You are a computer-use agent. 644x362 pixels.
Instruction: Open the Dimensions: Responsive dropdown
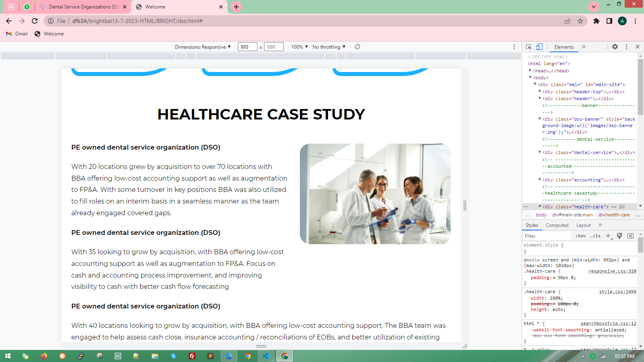(x=203, y=47)
